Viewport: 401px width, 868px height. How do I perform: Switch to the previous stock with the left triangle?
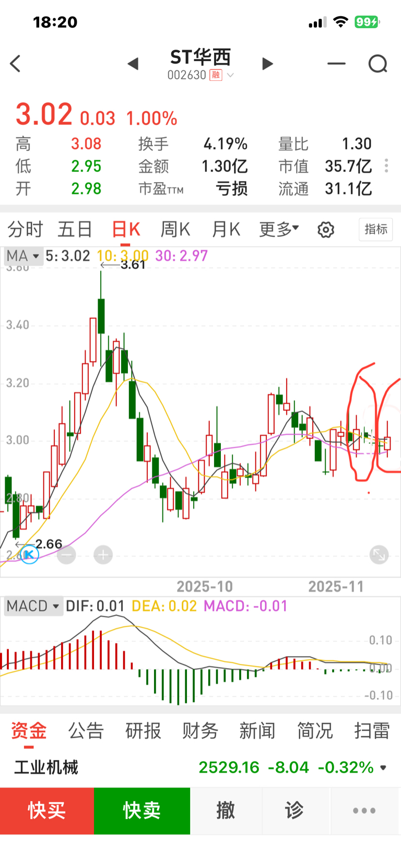tap(133, 64)
